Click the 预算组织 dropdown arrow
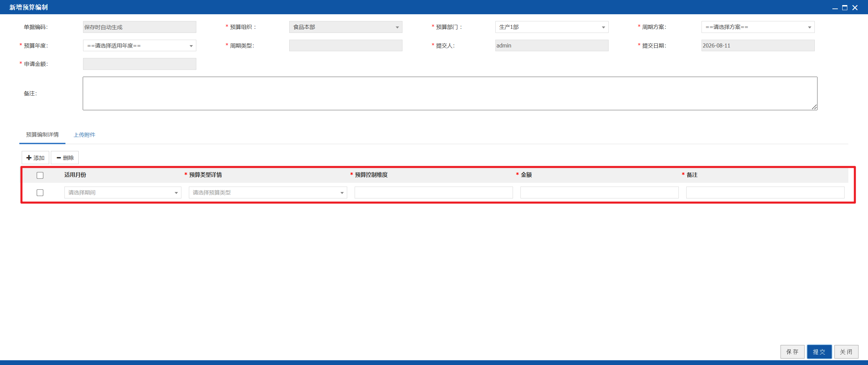The height and width of the screenshot is (365, 868). tap(397, 27)
